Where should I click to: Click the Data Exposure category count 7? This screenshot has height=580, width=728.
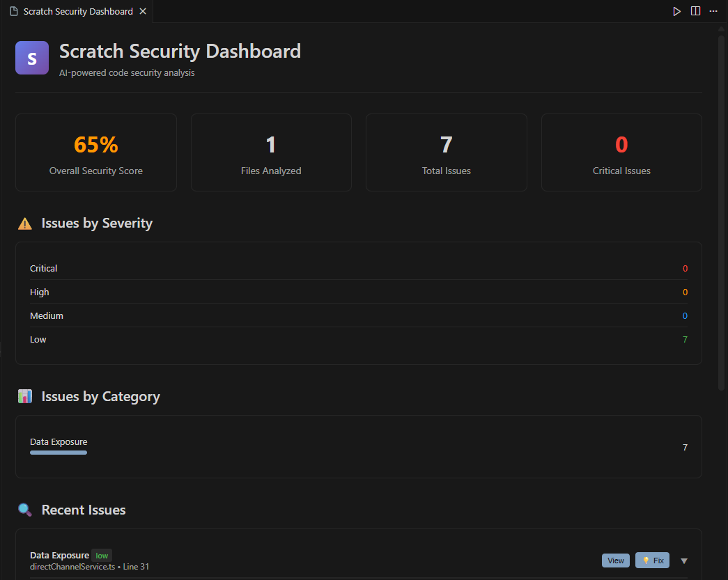(x=685, y=447)
